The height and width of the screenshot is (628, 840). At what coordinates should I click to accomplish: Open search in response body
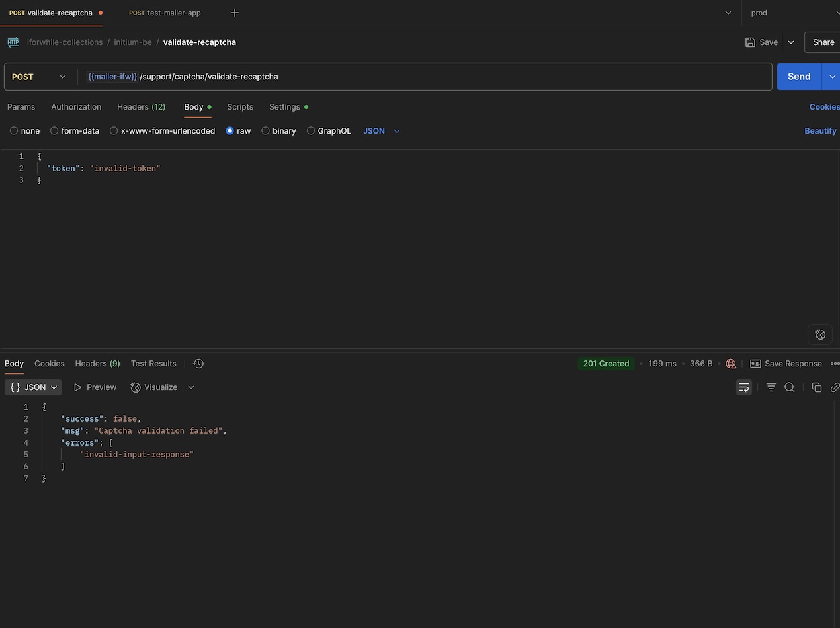tap(789, 387)
